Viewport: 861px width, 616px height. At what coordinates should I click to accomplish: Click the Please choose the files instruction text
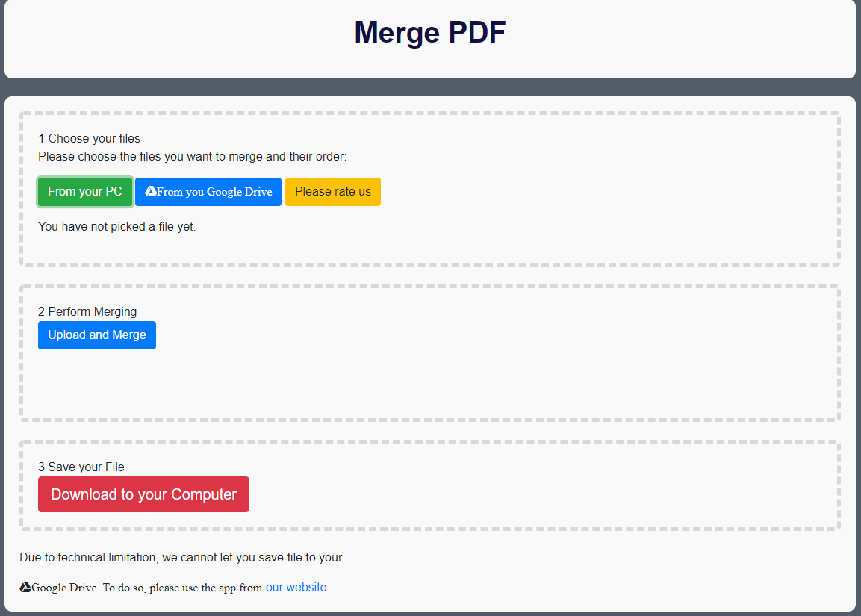click(192, 156)
